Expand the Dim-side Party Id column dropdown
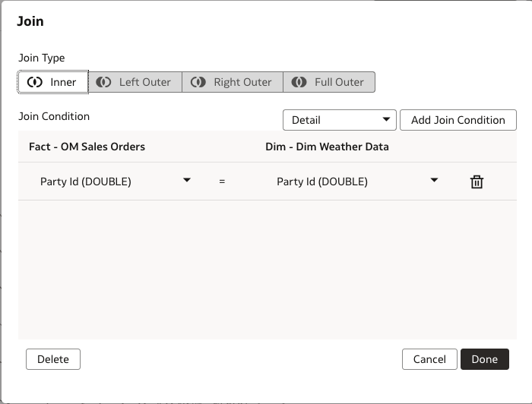 tap(434, 181)
